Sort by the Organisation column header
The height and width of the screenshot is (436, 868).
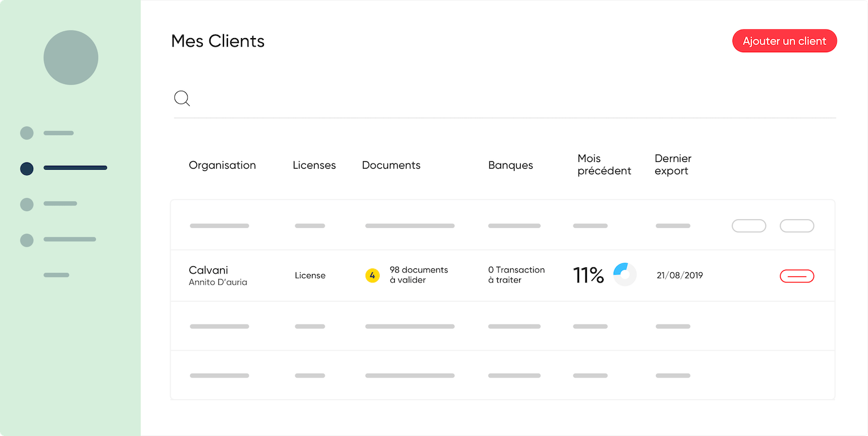[222, 165]
